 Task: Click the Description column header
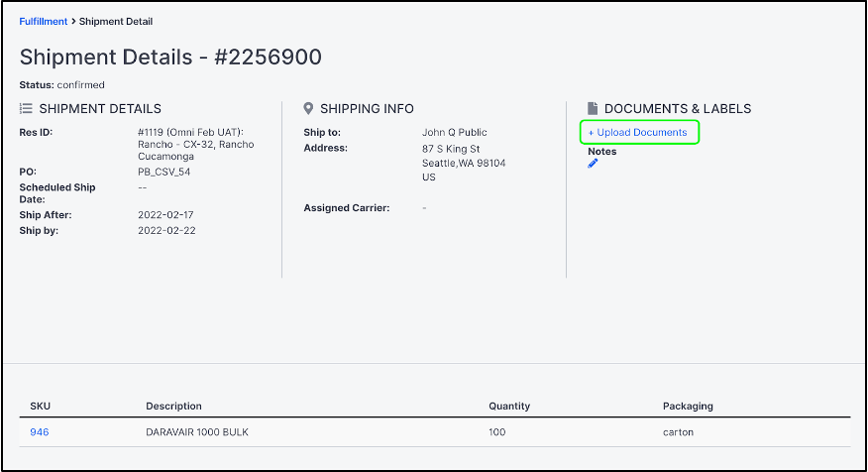point(173,407)
